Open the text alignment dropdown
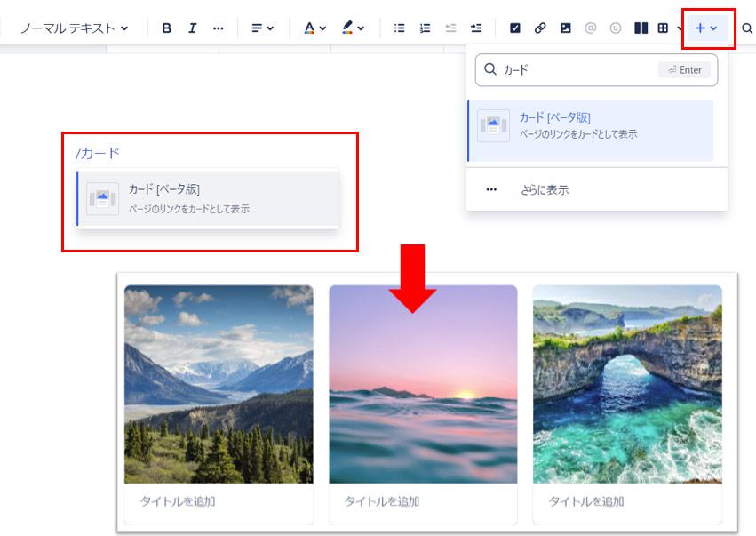 click(262, 28)
